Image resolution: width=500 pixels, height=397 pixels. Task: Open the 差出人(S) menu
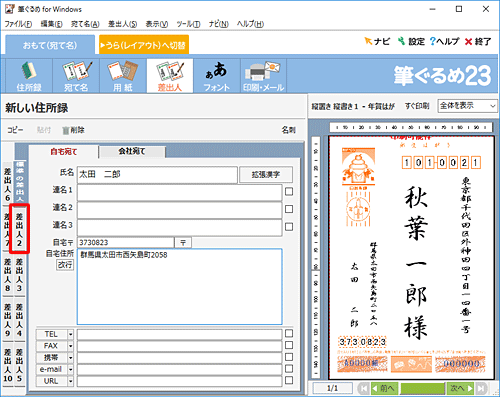click(122, 24)
